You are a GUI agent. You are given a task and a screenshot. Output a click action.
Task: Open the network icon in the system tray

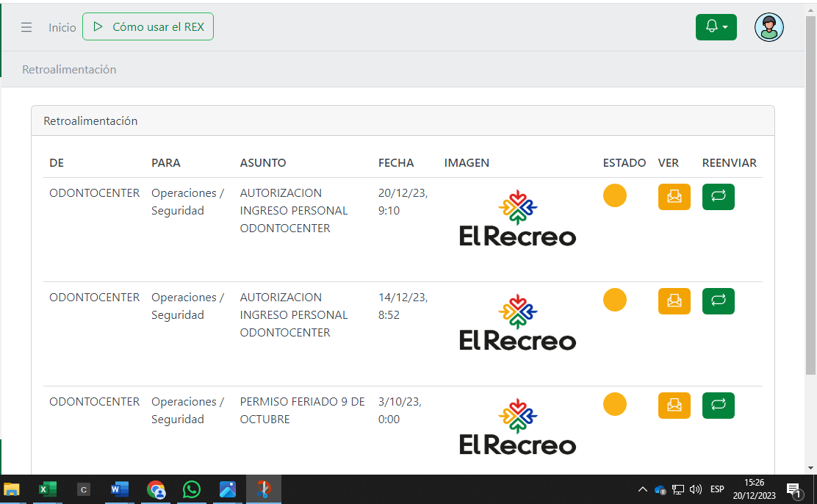click(678, 489)
